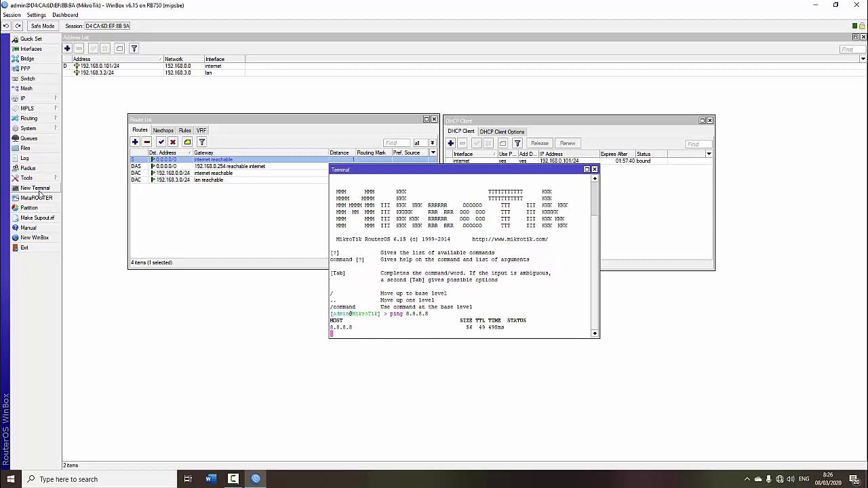
Task: Open Manual from sidebar
Action: point(28,228)
